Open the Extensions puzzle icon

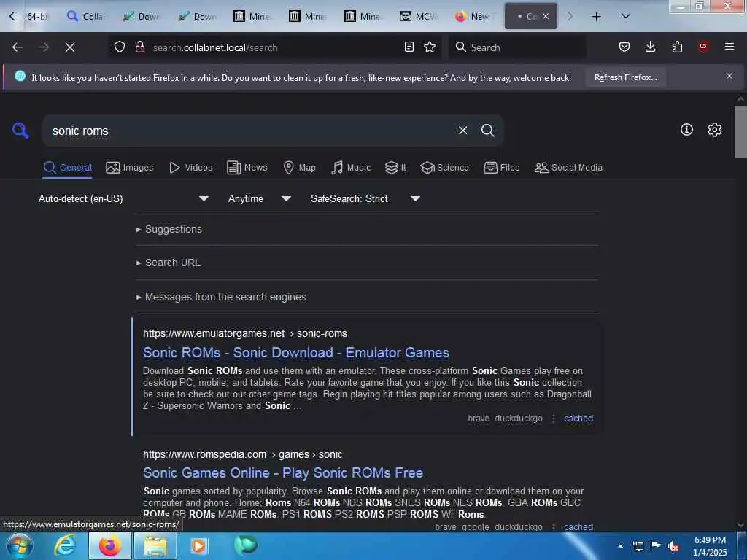[x=677, y=47]
